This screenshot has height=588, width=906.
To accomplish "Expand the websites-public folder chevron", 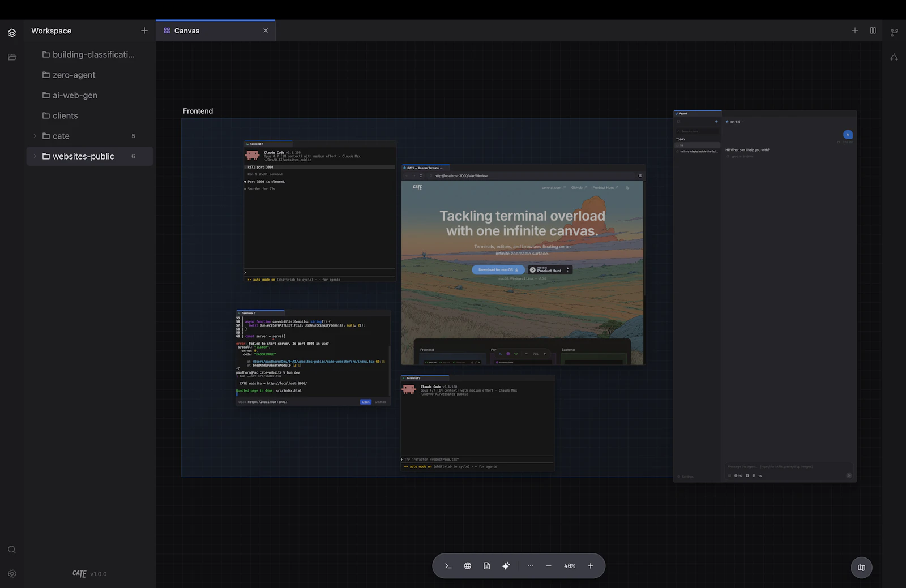I will point(35,156).
